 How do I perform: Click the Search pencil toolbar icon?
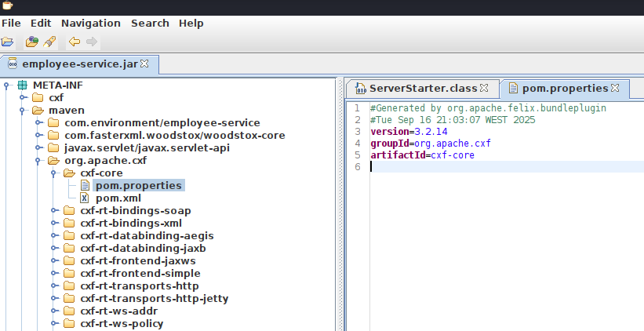[49, 42]
